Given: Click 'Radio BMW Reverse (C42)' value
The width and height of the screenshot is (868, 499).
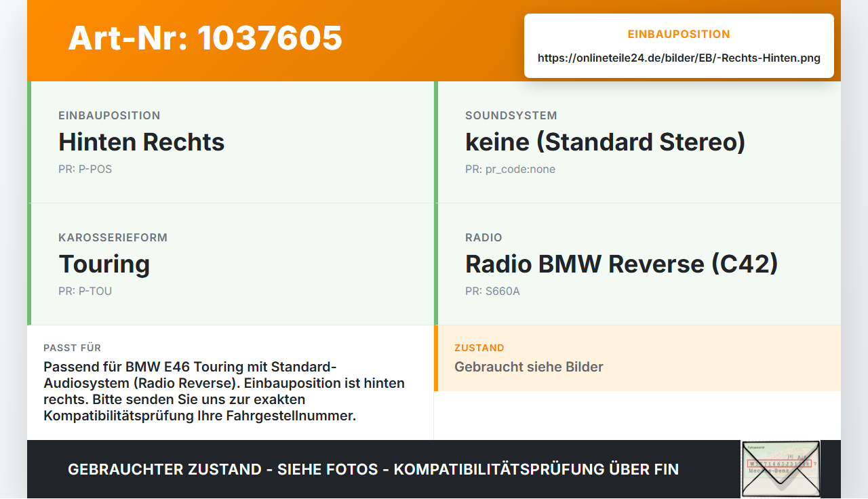Looking at the screenshot, I should [x=622, y=264].
